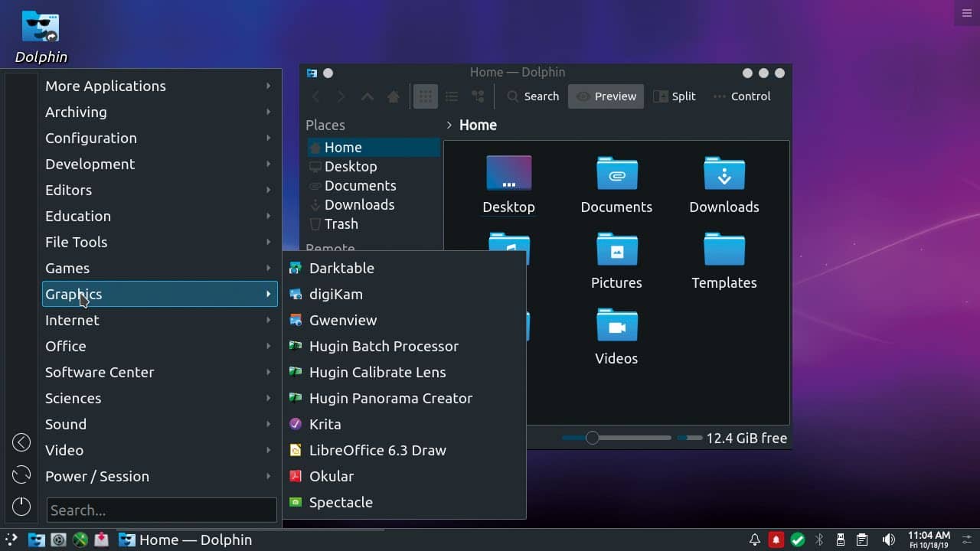Select the icons view mode in Dolphin
Viewport: 980px width, 551px height.
pyautogui.click(x=426, y=96)
